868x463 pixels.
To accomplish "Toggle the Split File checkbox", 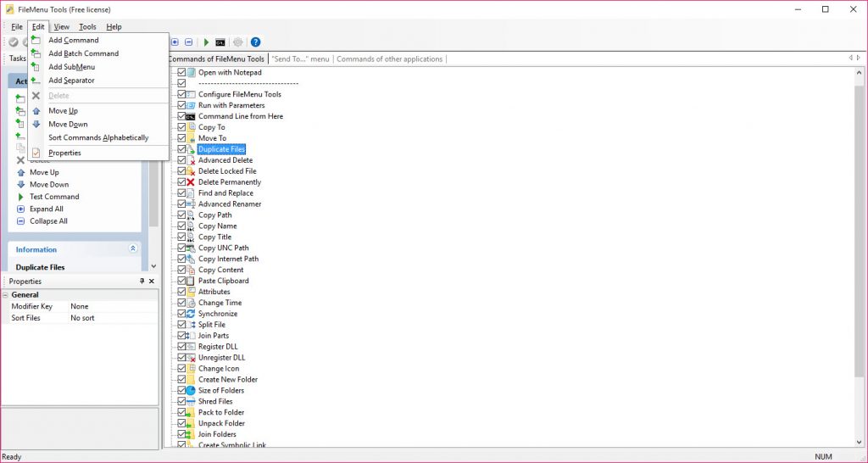I will tap(181, 325).
